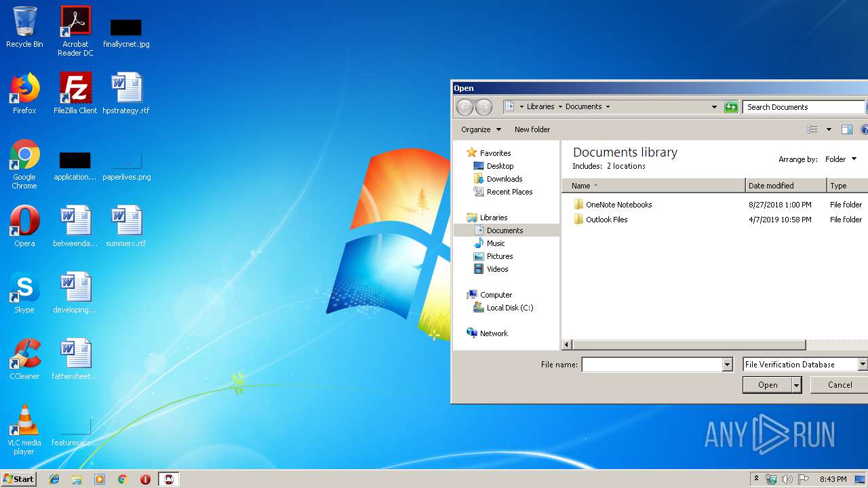Select the developing... document icon
The width and height of the screenshot is (868, 488).
[75, 292]
